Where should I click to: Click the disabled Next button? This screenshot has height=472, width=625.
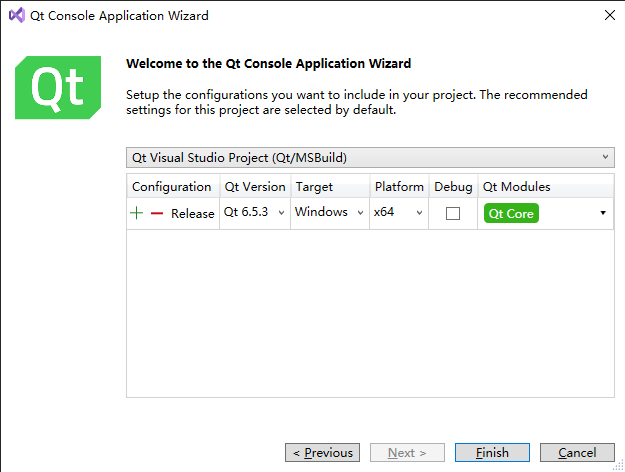[x=407, y=452]
